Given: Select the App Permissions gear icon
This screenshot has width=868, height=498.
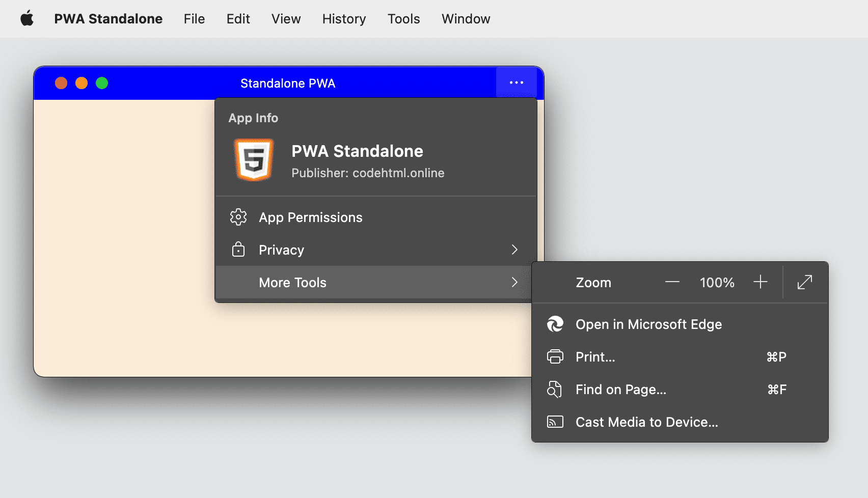Looking at the screenshot, I should point(238,217).
